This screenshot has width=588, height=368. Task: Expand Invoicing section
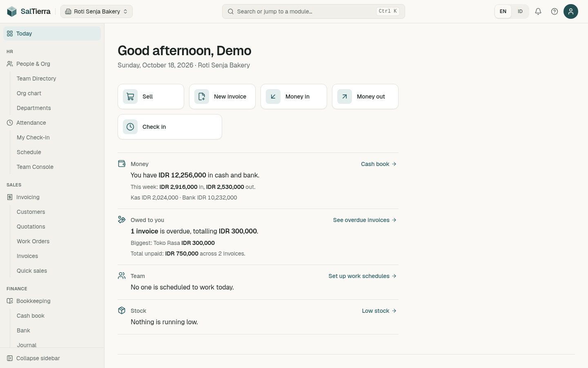click(52, 197)
